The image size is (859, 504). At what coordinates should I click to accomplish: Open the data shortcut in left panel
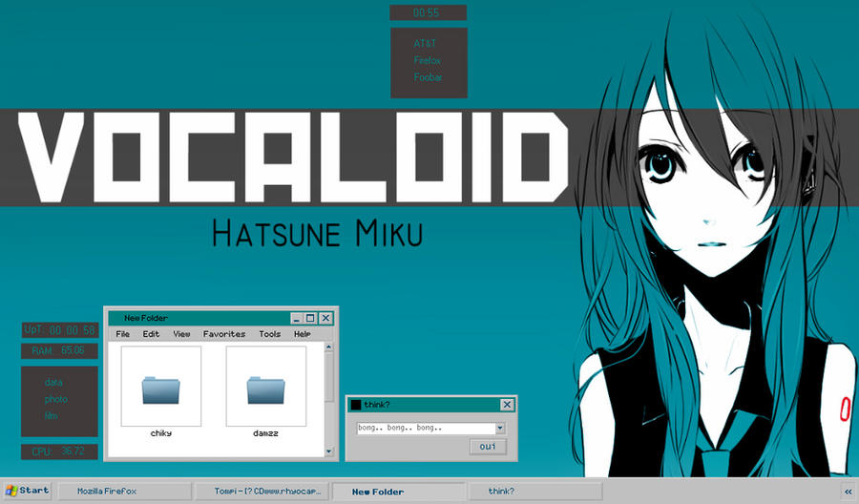click(x=53, y=383)
